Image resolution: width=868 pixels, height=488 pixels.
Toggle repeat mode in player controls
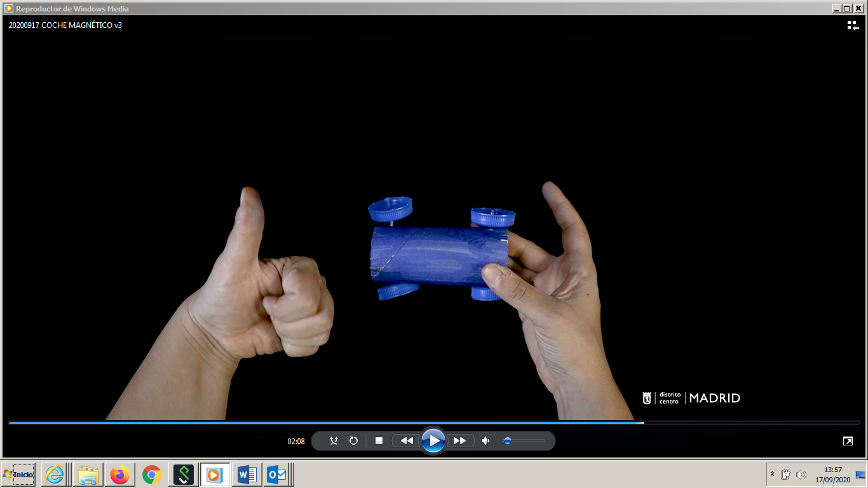(x=353, y=440)
